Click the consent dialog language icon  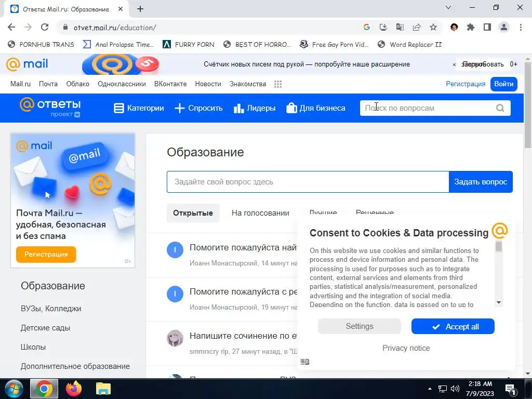(304, 362)
